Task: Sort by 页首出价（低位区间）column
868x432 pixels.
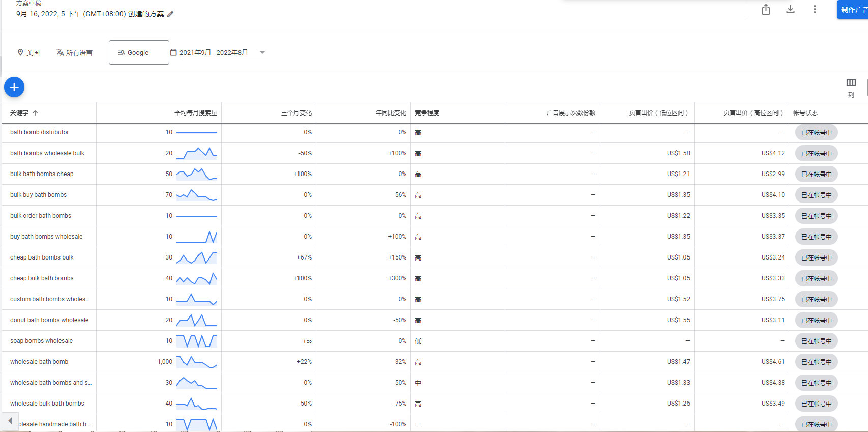Action: click(x=659, y=113)
